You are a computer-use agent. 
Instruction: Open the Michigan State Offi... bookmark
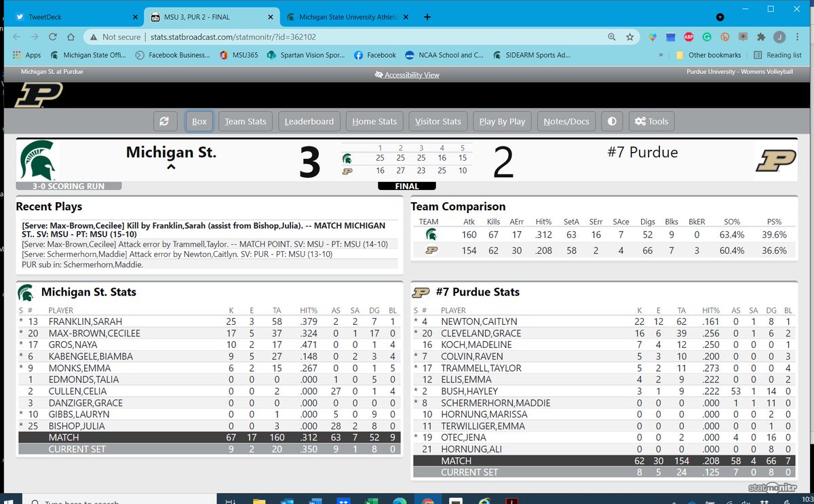pos(89,55)
